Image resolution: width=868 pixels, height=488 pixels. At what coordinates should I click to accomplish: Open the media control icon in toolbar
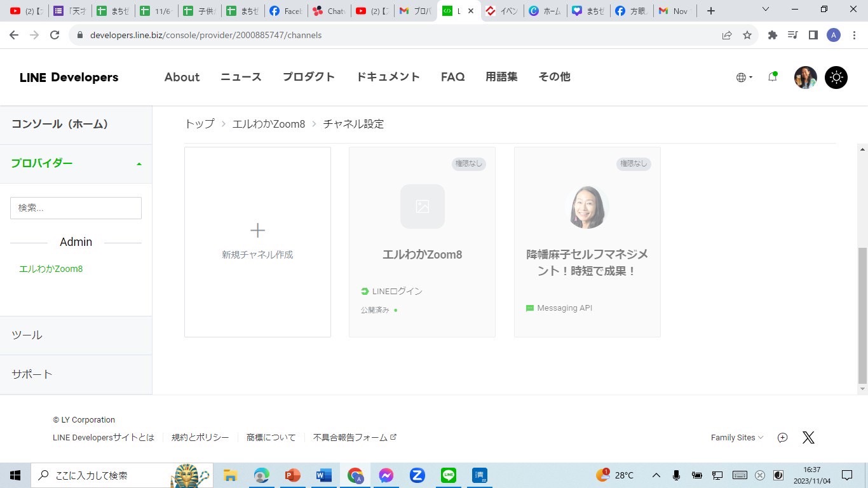pyautogui.click(x=792, y=36)
